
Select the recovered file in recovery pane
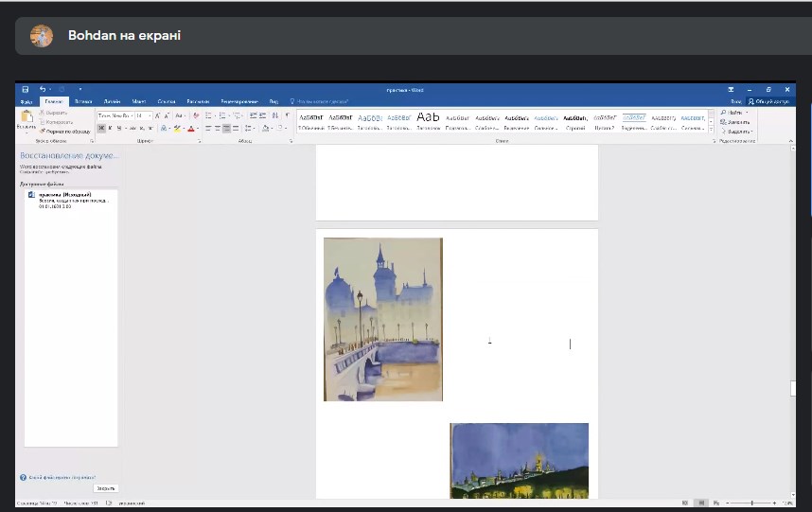pos(70,201)
